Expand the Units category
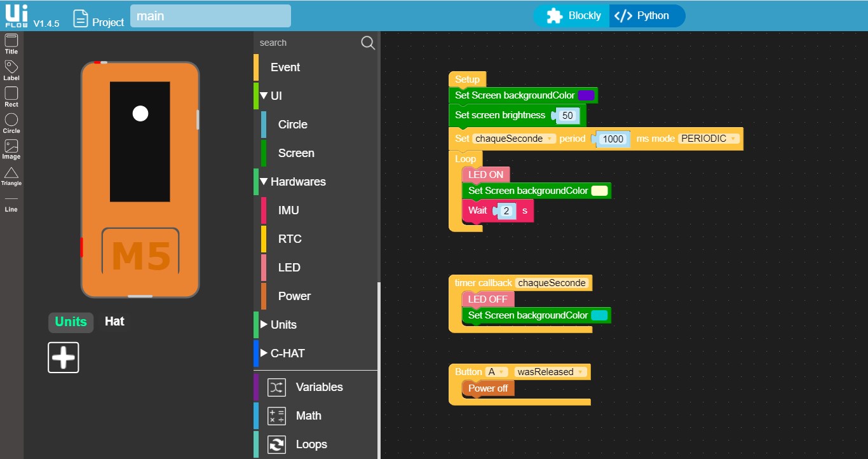This screenshot has height=459, width=868. [264, 325]
